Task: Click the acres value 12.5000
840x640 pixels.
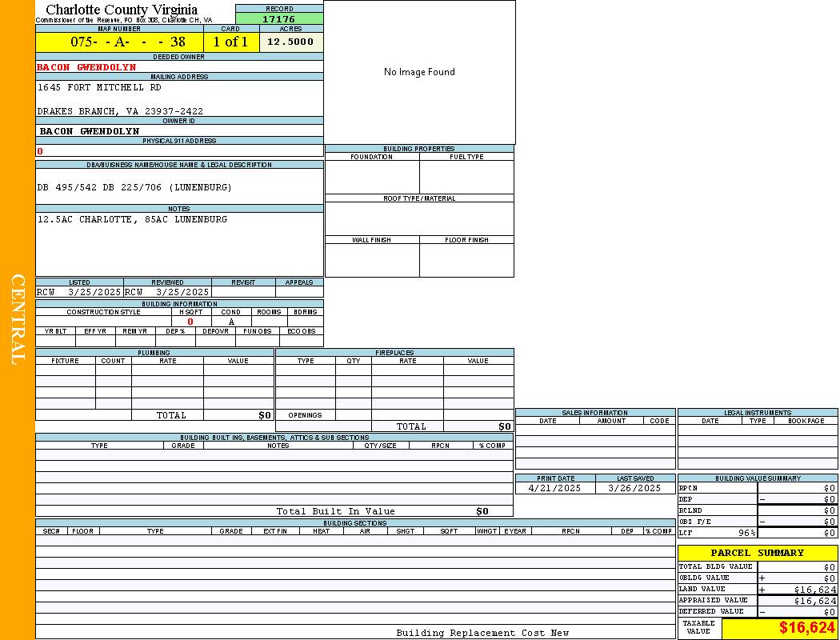Action: click(290, 42)
